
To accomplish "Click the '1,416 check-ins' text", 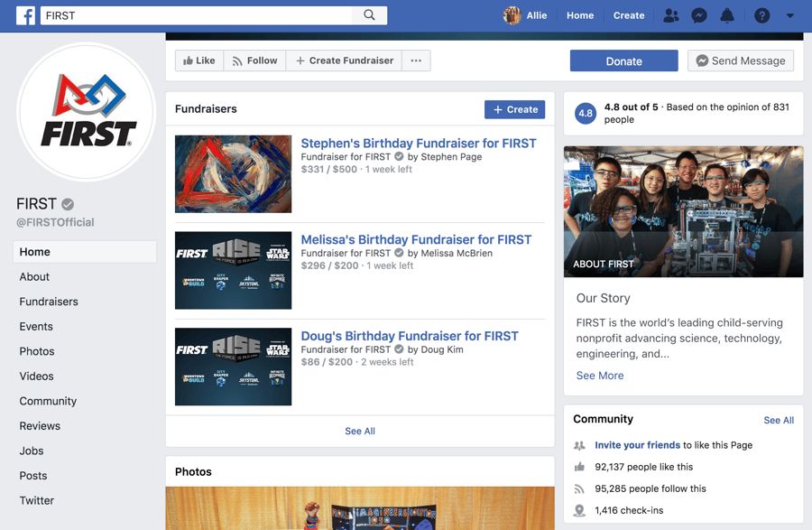I will point(629,510).
